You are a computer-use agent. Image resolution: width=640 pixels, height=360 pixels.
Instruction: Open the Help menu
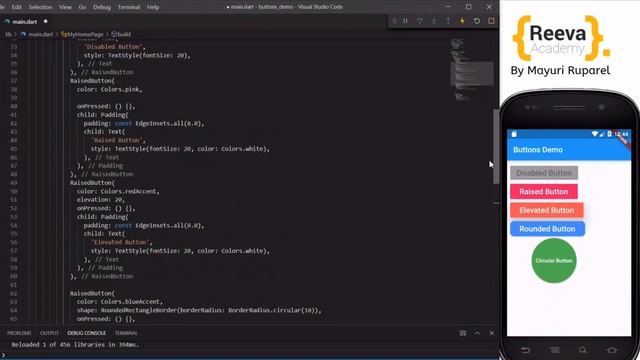[x=153, y=7]
